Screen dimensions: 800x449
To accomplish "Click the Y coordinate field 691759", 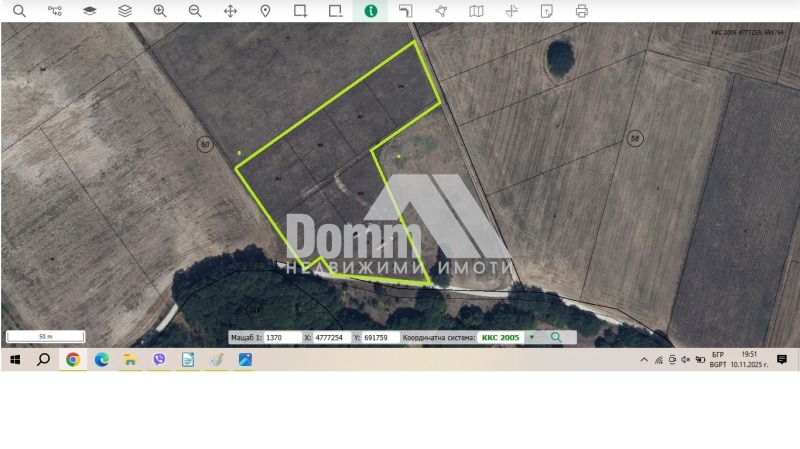I will point(381,337).
